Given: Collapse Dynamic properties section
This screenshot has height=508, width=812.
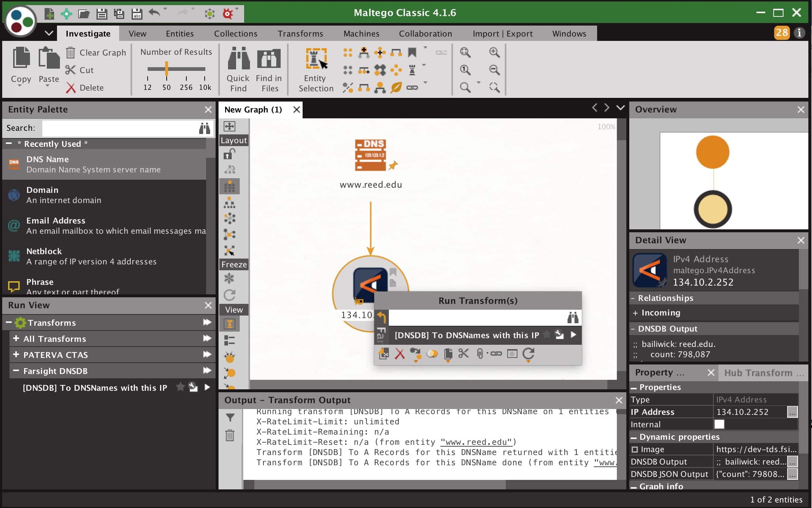Looking at the screenshot, I should point(634,437).
